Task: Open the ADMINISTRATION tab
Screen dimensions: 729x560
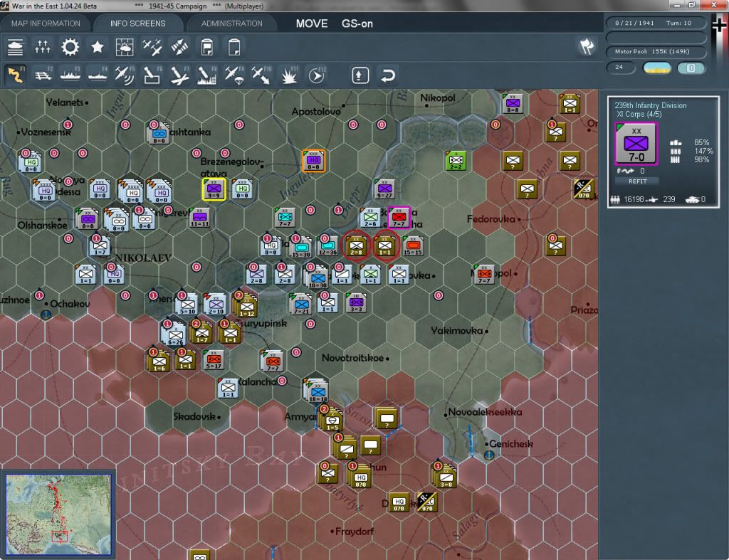Action: coord(231,23)
